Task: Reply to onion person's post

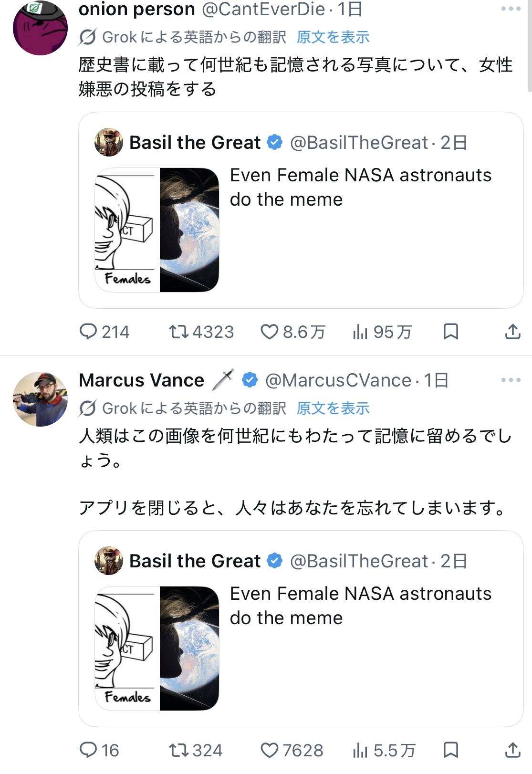Action: pos(88,332)
